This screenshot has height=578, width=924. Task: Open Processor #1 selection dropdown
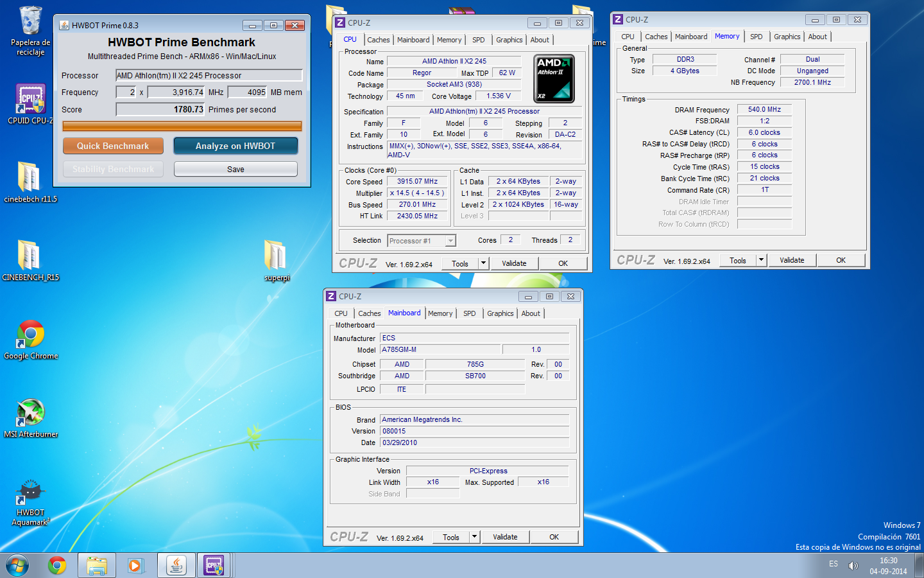point(422,241)
